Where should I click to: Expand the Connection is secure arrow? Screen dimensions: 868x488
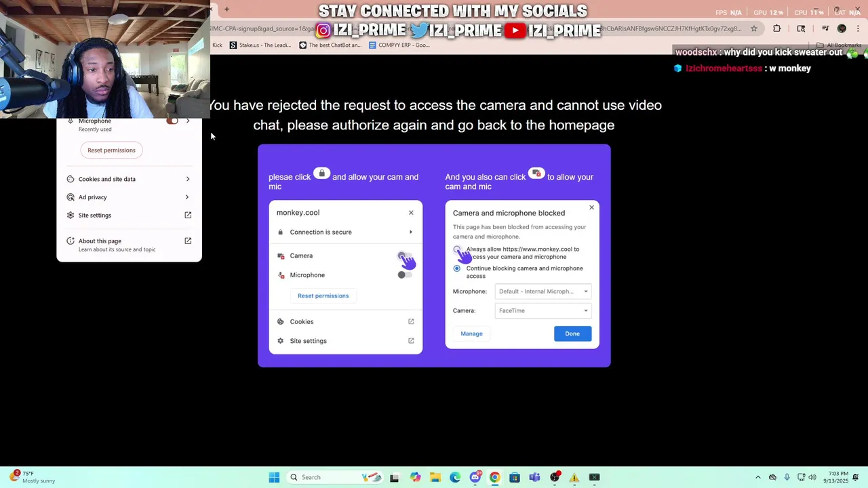pyautogui.click(x=411, y=232)
